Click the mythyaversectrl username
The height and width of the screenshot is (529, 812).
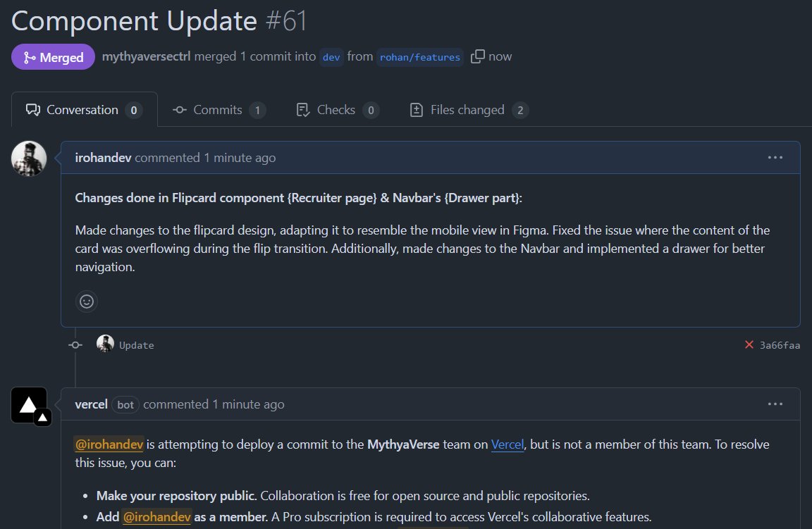[146, 56]
